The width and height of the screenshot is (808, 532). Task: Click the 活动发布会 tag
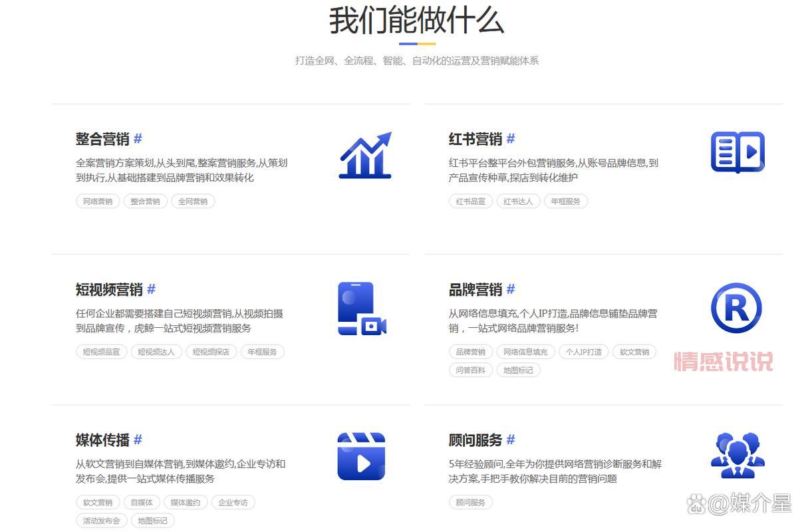101,521
